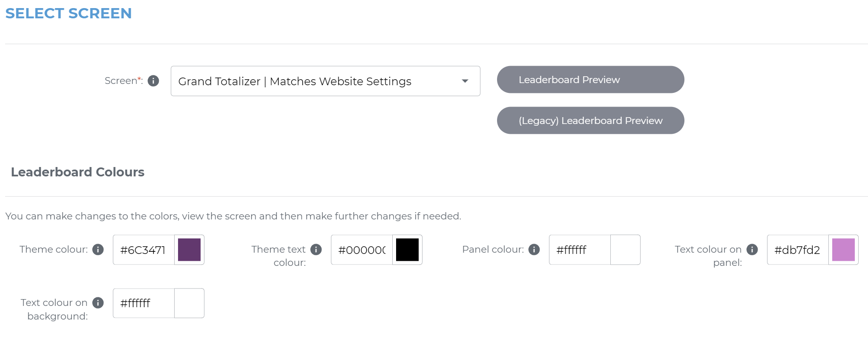This screenshot has height=340, width=868.
Task: Click the white Panel colour swatch
Action: point(625,250)
